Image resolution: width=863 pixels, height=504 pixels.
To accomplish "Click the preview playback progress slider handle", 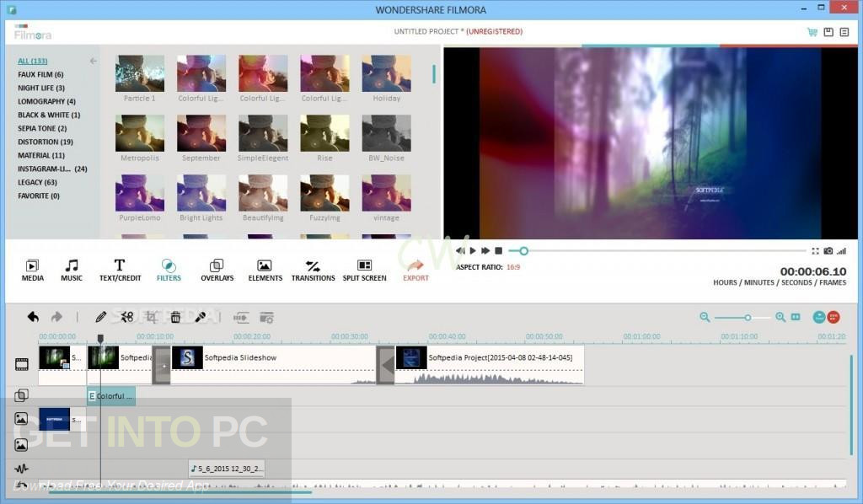I will 523,251.
